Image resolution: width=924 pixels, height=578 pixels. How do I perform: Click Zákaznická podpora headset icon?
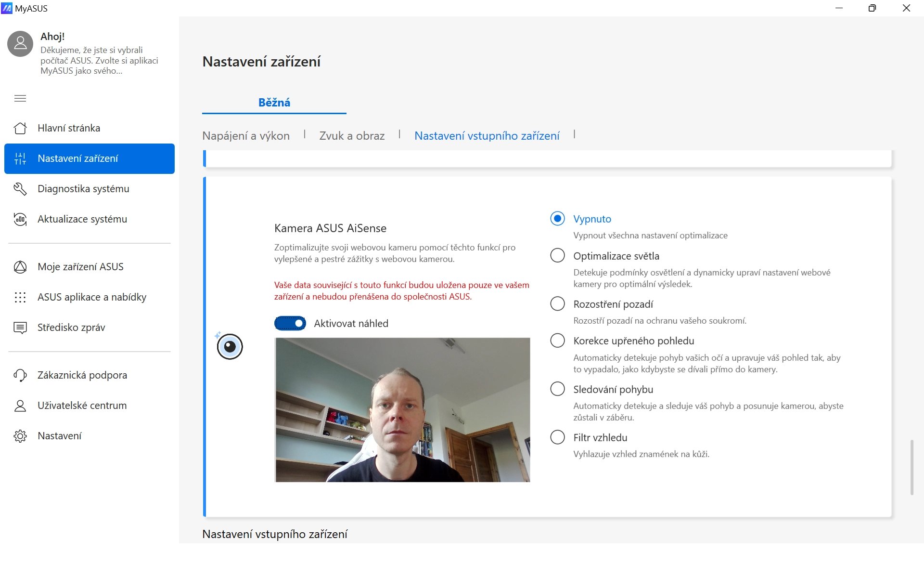point(20,375)
